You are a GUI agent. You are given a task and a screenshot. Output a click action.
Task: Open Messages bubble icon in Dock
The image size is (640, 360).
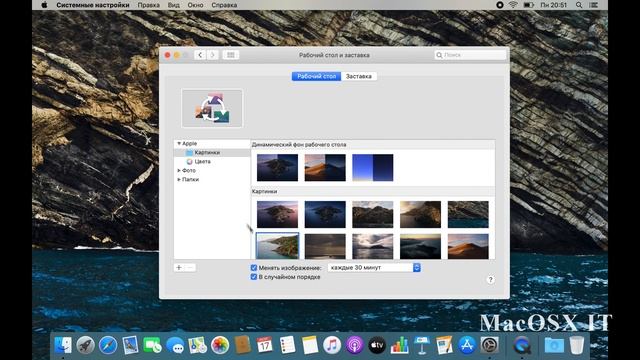pyautogui.click(x=175, y=345)
